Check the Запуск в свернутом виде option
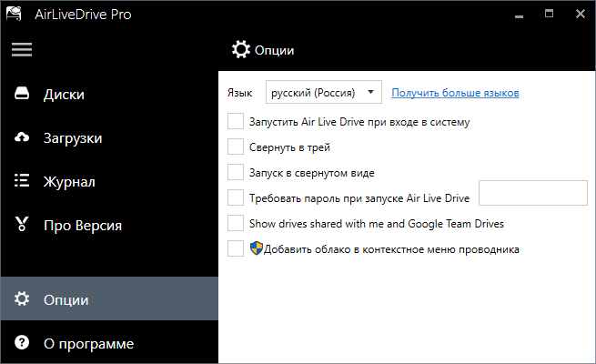This screenshot has height=364, width=596. [x=236, y=172]
